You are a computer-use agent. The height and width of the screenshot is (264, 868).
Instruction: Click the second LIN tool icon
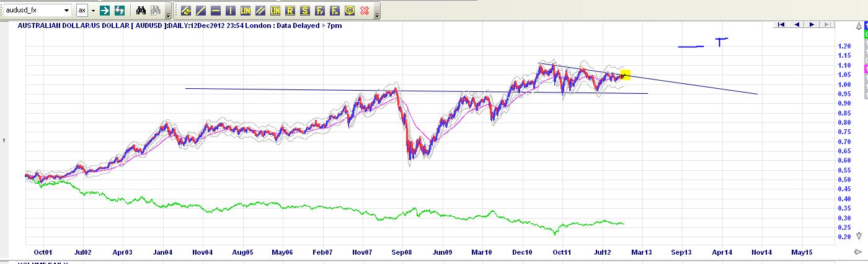click(275, 11)
